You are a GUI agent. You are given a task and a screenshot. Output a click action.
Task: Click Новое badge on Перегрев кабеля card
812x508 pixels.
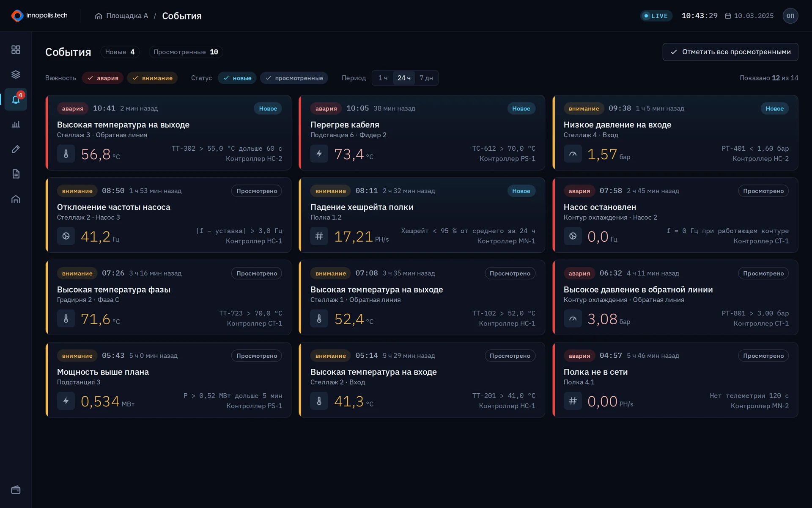click(x=521, y=108)
